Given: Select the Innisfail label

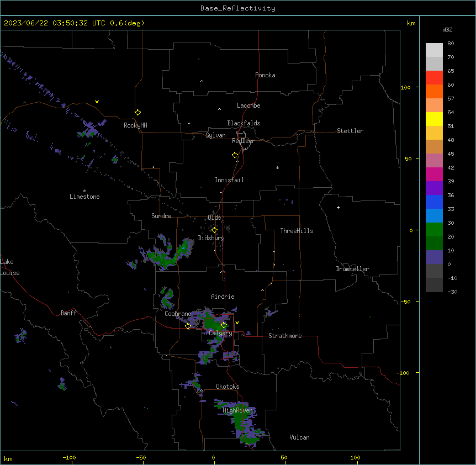Looking at the screenshot, I should [229, 180].
